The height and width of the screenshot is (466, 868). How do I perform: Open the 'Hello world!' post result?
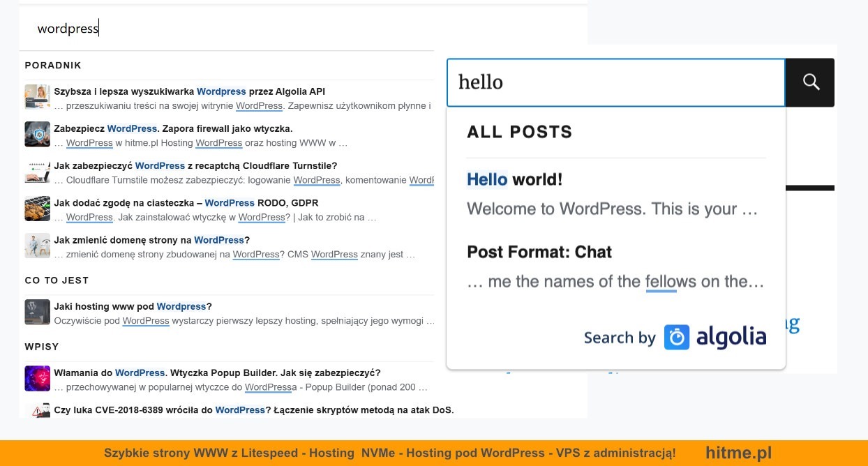pos(514,179)
